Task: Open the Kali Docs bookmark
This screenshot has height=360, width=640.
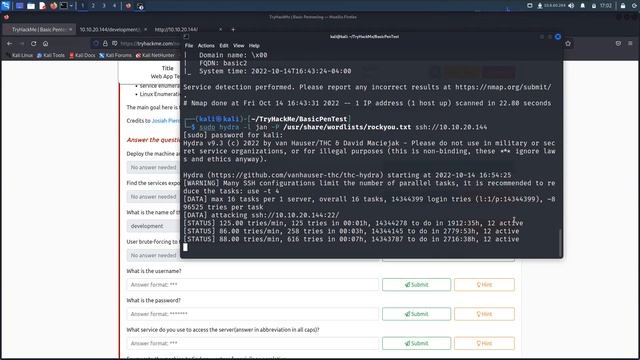Action: coord(82,55)
